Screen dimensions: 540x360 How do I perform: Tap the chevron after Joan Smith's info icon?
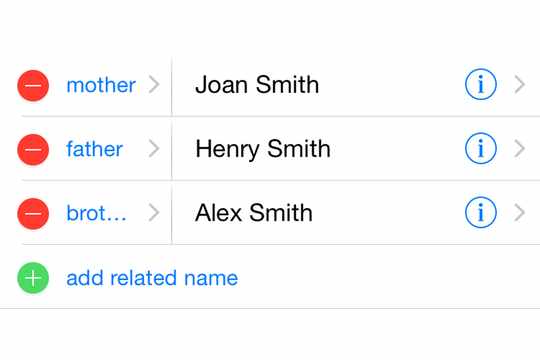519,85
